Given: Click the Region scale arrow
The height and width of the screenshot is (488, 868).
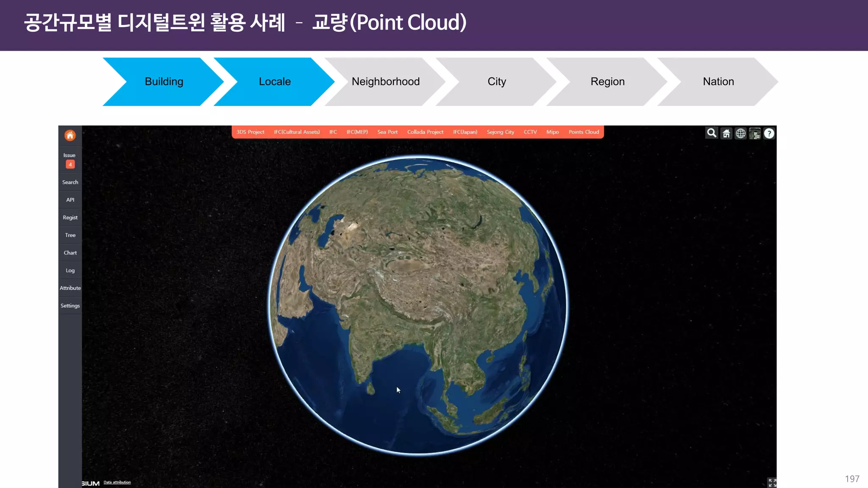Looking at the screenshot, I should coord(607,82).
